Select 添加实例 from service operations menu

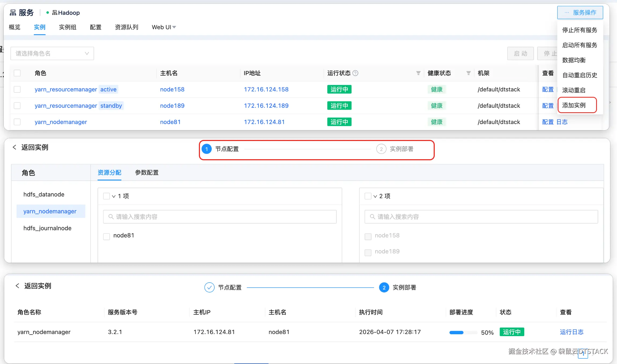click(574, 105)
